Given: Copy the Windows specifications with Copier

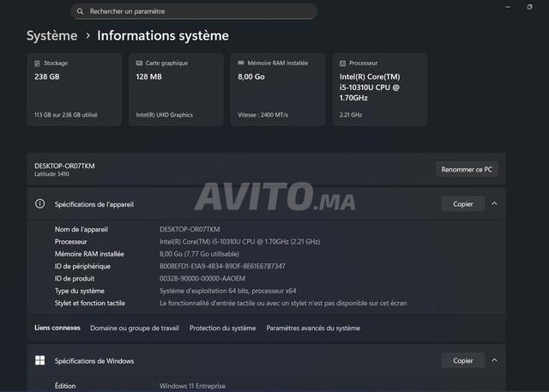Looking at the screenshot, I should 462,360.
